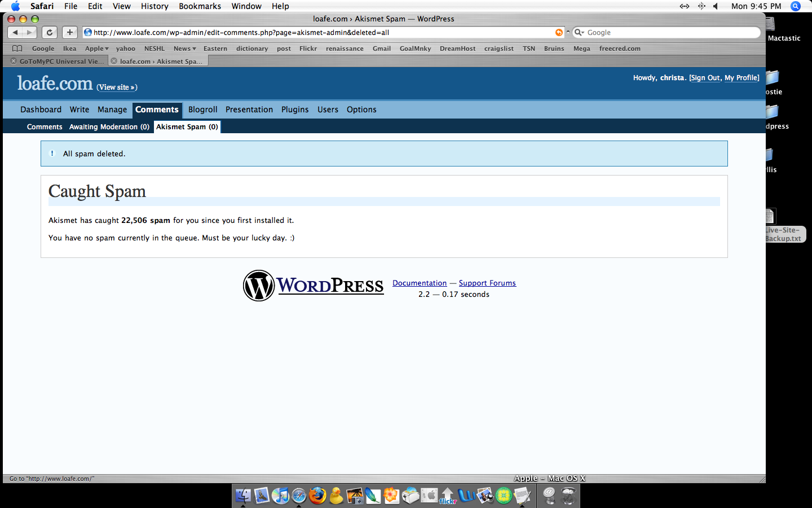The width and height of the screenshot is (812, 508).
Task: Open the Documentation link
Action: point(420,283)
